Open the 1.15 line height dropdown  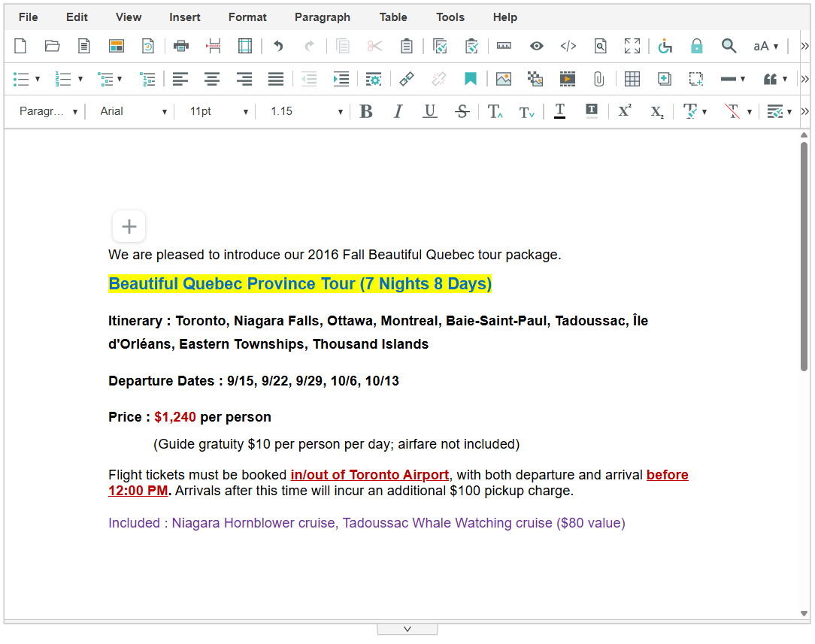point(307,111)
